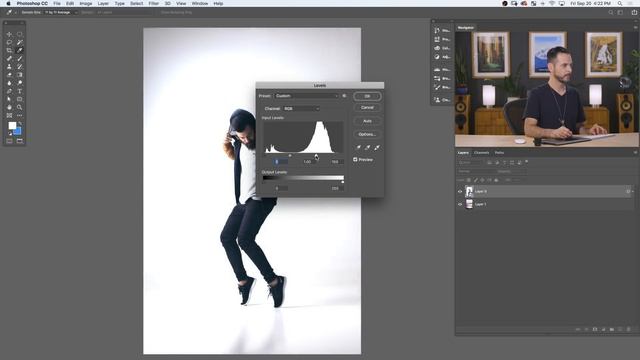Open the tool preset picker arrow
640x360 pixels.
[16, 13]
